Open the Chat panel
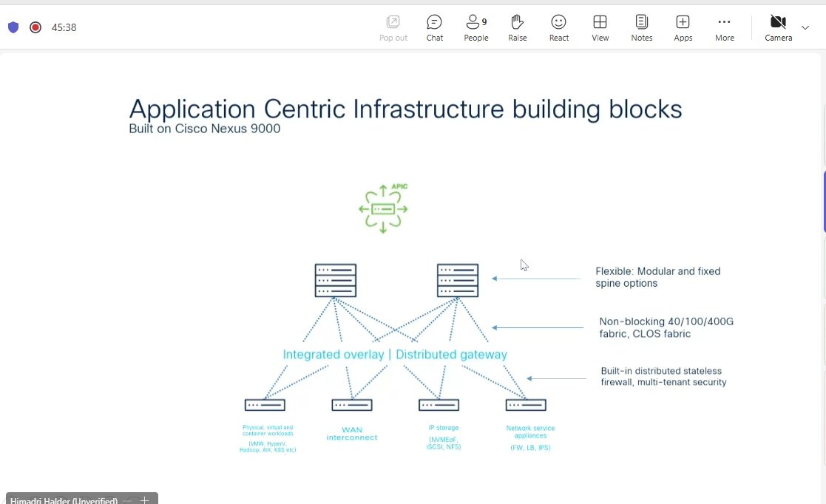Image resolution: width=826 pixels, height=504 pixels. coord(434,27)
